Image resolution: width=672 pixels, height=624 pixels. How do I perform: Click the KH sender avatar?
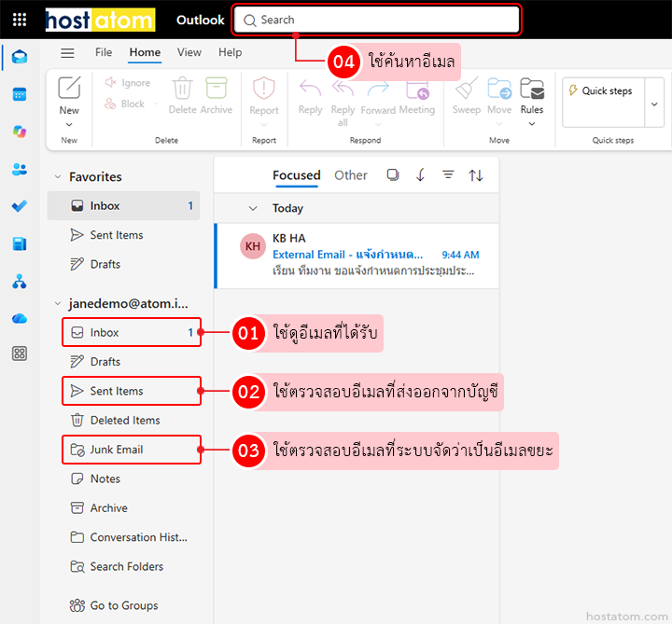point(252,246)
